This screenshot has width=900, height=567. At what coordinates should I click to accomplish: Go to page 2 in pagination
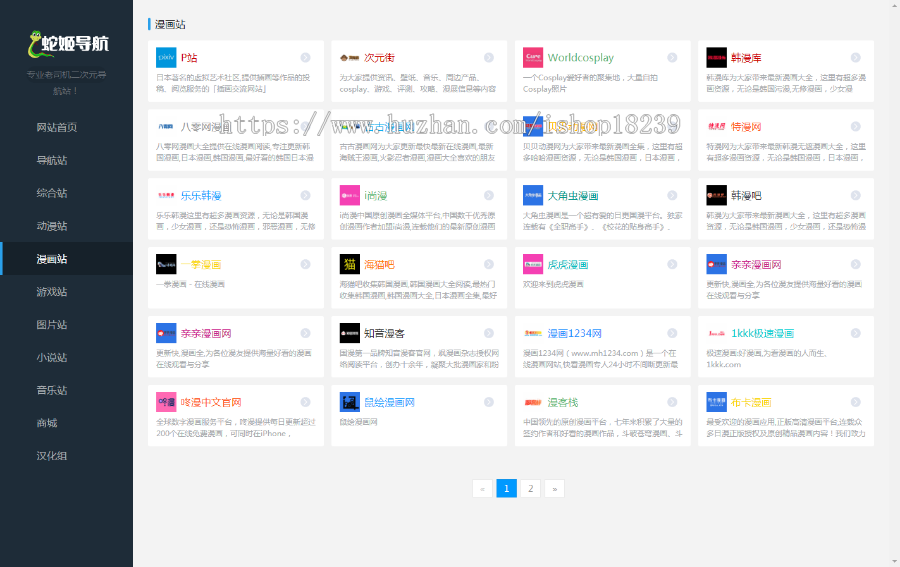pyautogui.click(x=531, y=489)
